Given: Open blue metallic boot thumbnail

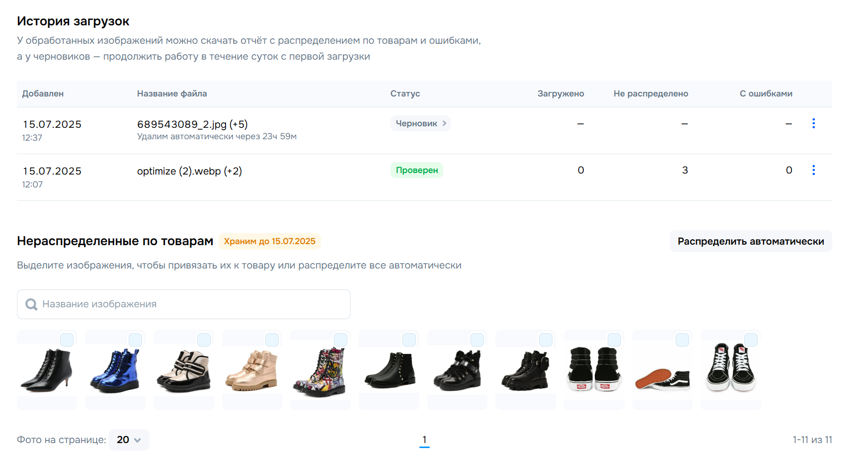Looking at the screenshot, I should pos(115,370).
